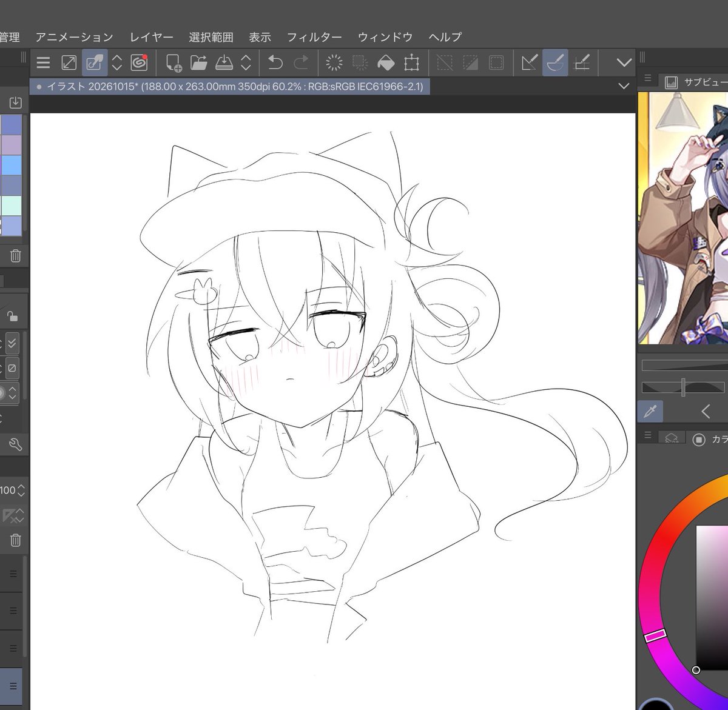Toggle the grid-ruler snap icon in the command bar
This screenshot has height=710, width=728.
pos(582,62)
